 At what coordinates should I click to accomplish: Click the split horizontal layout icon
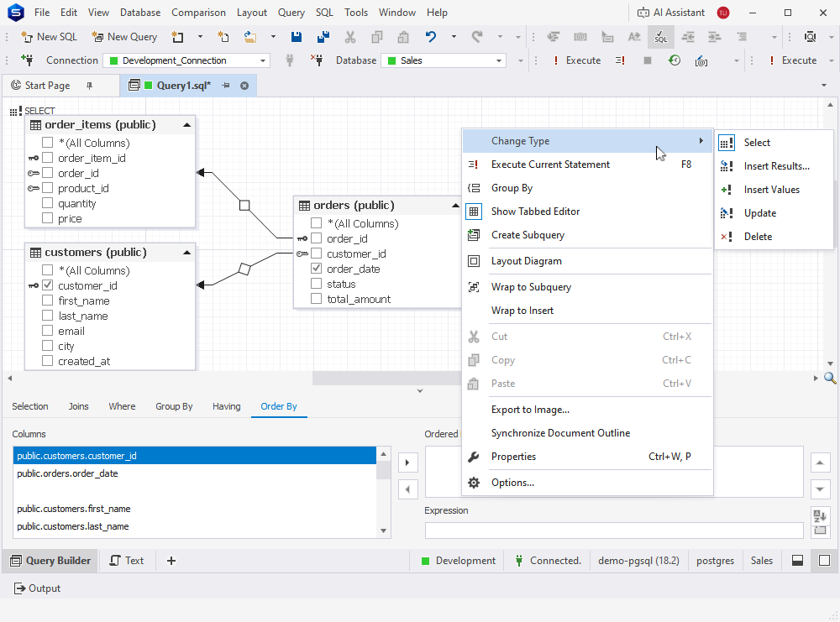798,561
